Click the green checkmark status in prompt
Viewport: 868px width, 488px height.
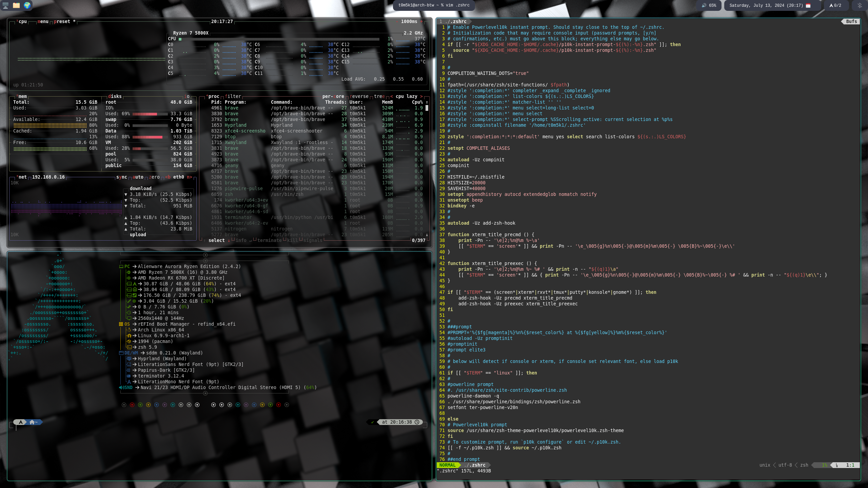click(372, 422)
